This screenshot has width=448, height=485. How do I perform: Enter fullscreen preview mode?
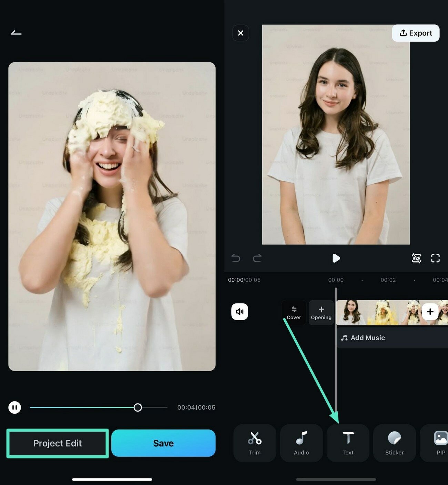435,258
